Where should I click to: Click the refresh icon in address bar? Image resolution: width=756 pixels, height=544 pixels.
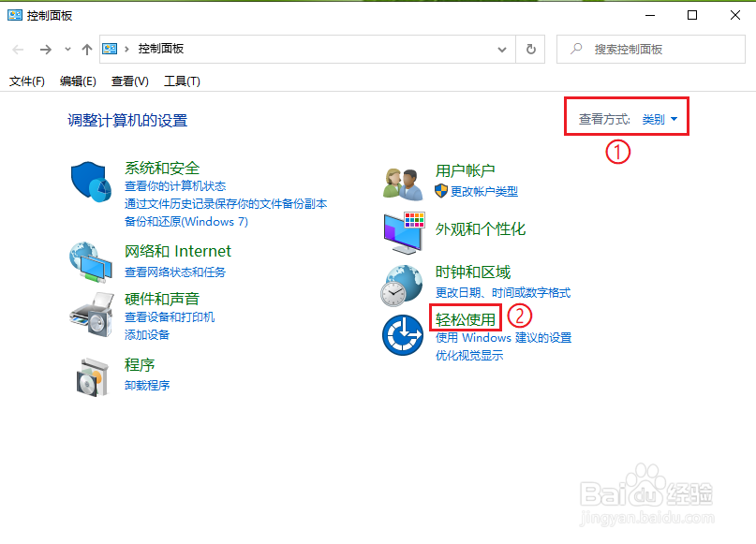530,49
